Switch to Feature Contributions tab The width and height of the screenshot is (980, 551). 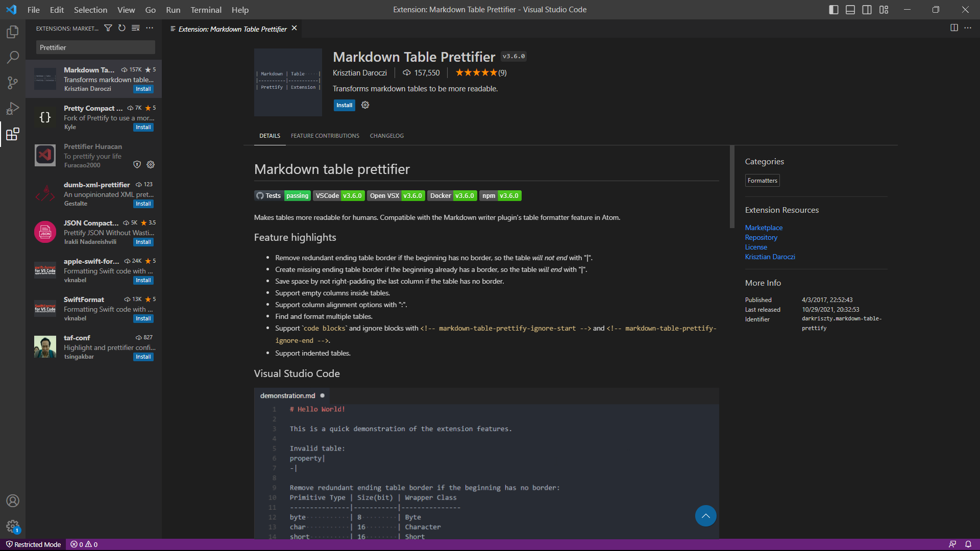tap(325, 136)
